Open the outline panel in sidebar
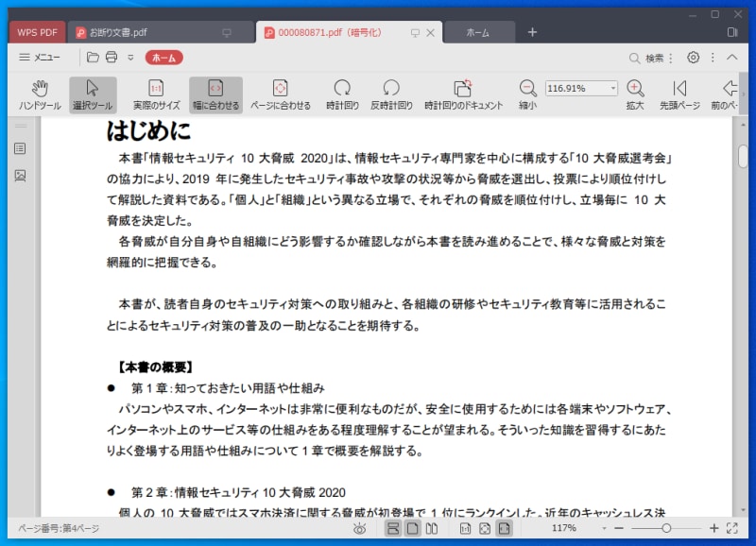This screenshot has width=756, height=546. point(20,148)
